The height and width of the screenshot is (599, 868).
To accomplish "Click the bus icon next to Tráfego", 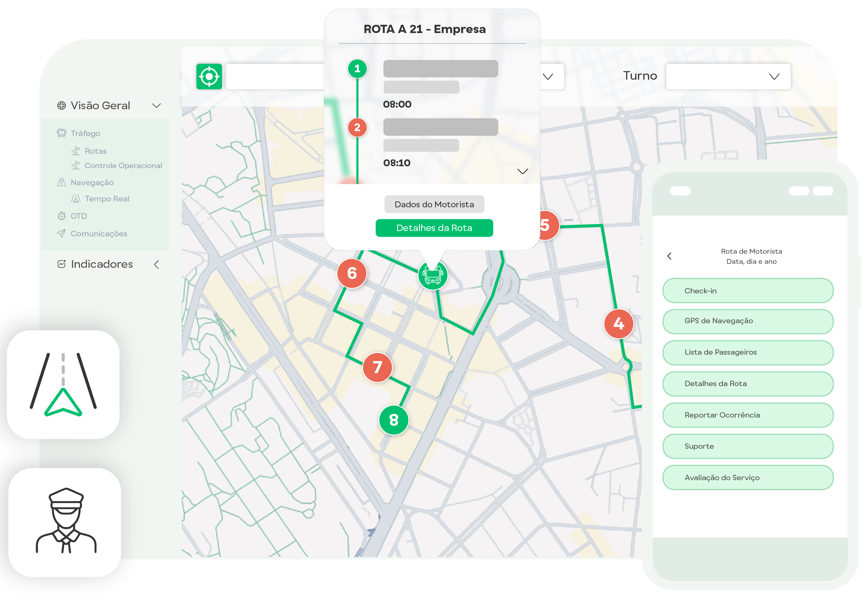I will pyautogui.click(x=61, y=133).
